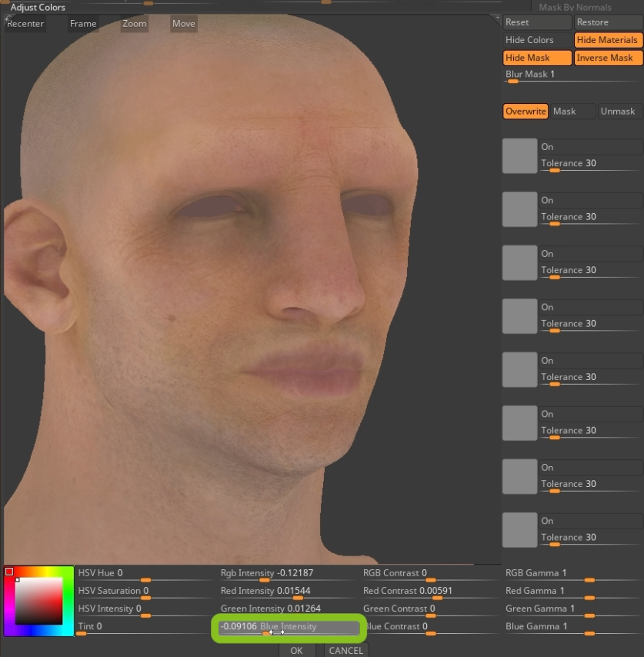Select the Zoom view control
This screenshot has height=657, width=644.
(x=135, y=24)
